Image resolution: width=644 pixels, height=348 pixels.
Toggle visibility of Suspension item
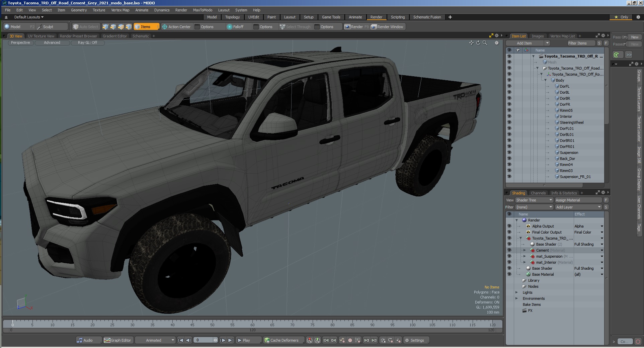tap(509, 152)
